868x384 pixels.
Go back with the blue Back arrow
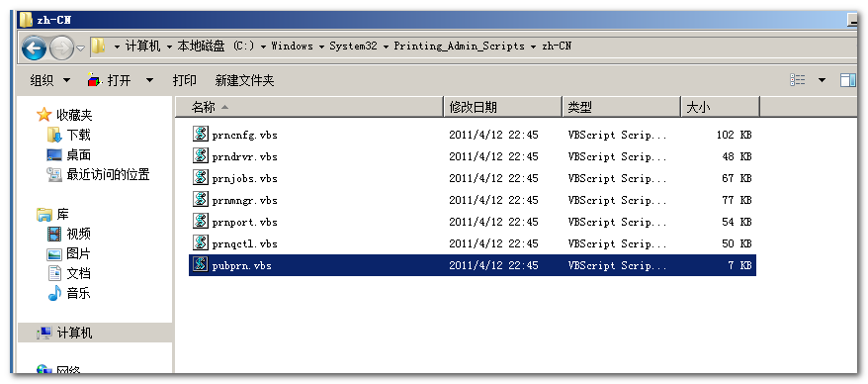tap(35, 48)
